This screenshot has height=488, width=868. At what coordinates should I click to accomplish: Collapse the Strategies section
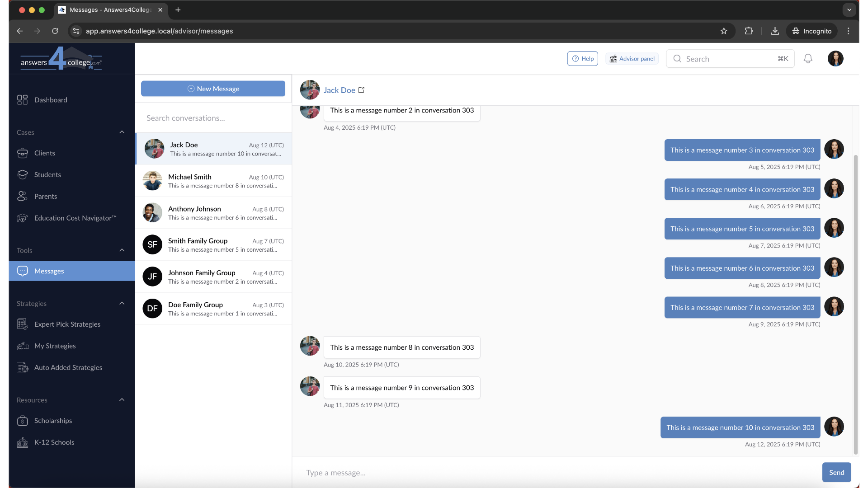coord(122,303)
